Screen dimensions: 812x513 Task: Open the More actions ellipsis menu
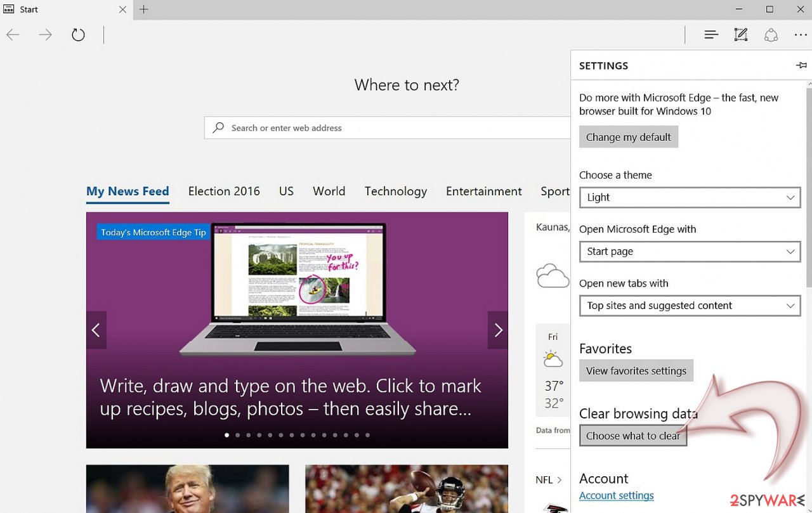[801, 35]
